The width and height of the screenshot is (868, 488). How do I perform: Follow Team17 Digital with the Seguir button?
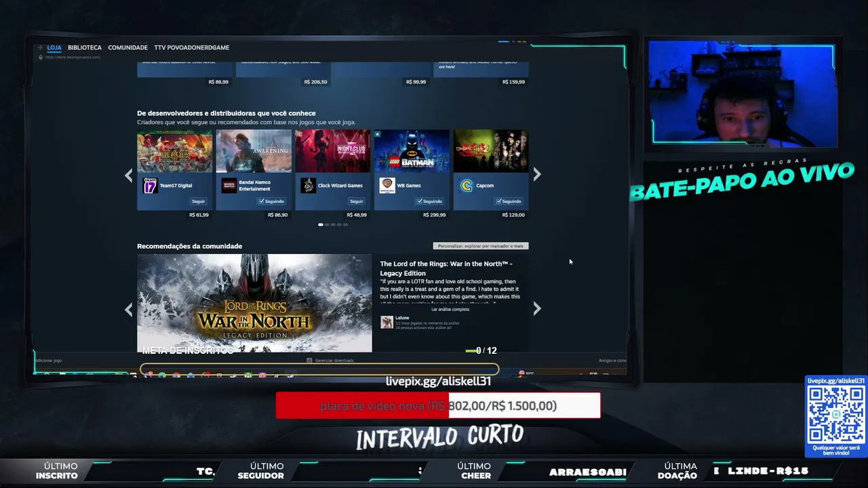pyautogui.click(x=198, y=201)
